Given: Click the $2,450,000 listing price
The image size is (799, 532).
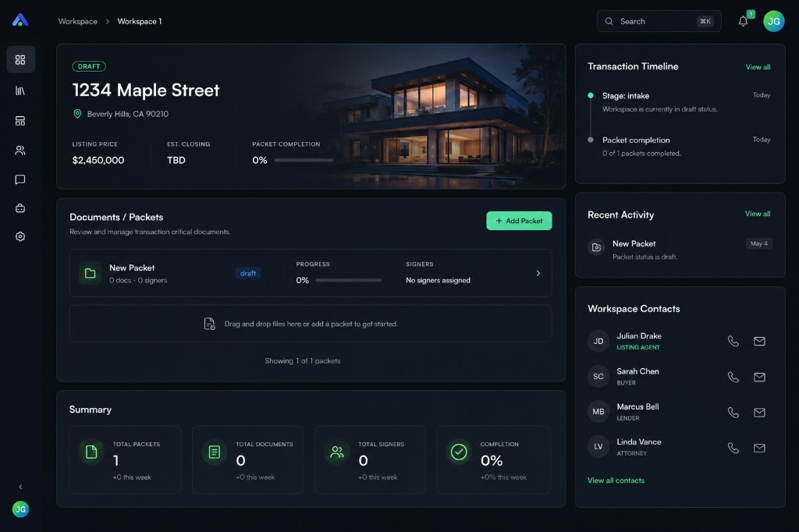Looking at the screenshot, I should point(98,160).
